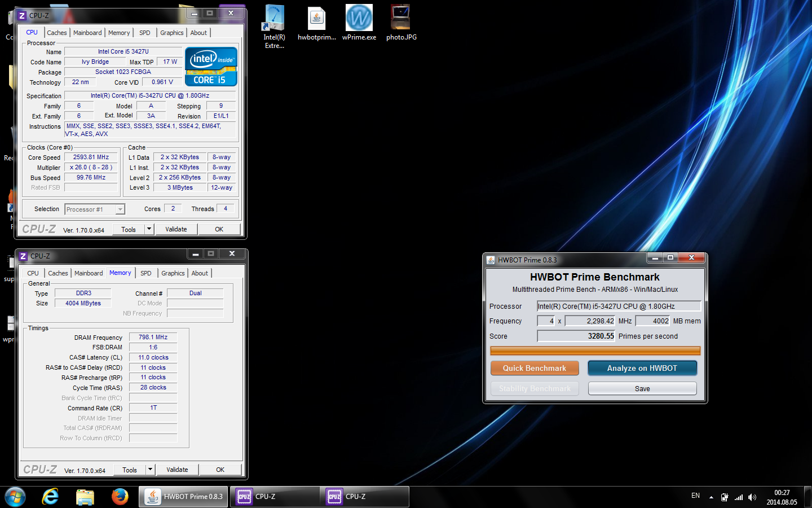812x508 pixels.
Task: Click the CAS# Latency value 11.0 clocks
Action: pos(153,357)
